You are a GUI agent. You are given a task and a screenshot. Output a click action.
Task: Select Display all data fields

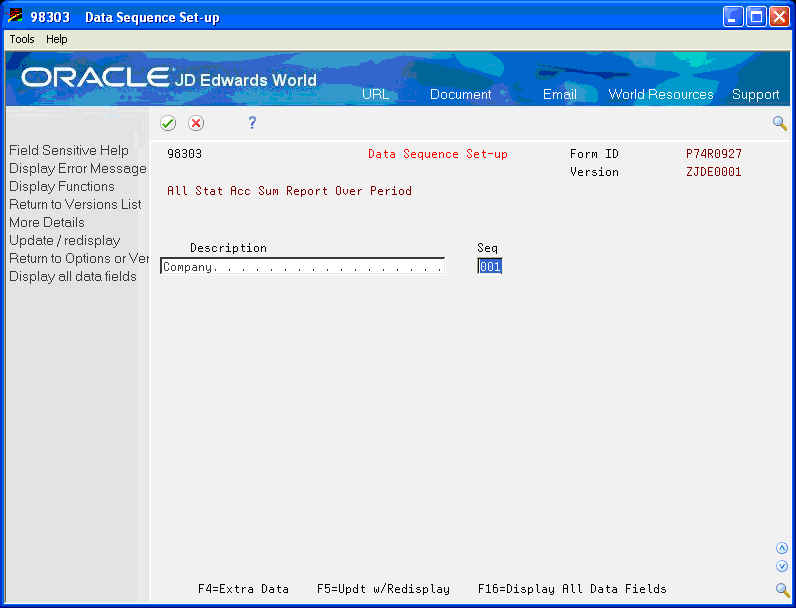(73, 277)
